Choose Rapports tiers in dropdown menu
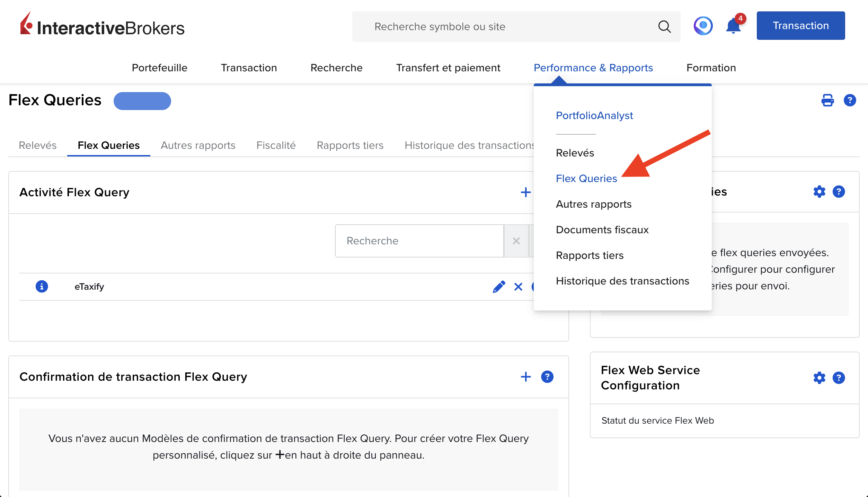868x497 pixels. pyautogui.click(x=590, y=255)
